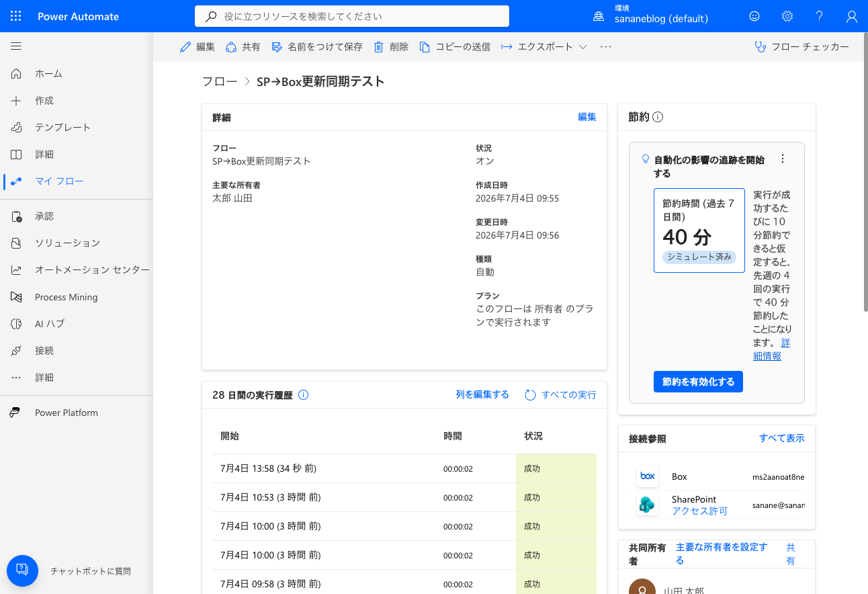Click the environment picker icon
This screenshot has width=868, height=594.
point(598,16)
